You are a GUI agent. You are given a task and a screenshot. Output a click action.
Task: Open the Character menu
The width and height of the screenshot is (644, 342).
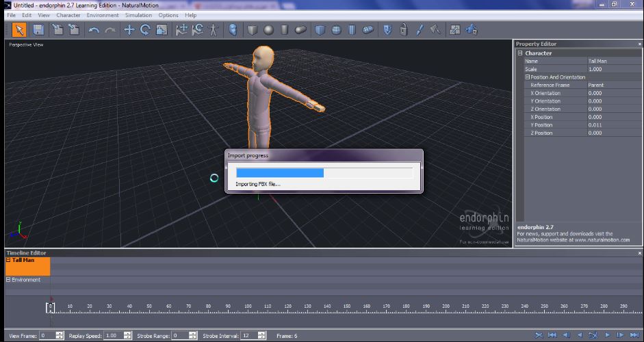68,15
